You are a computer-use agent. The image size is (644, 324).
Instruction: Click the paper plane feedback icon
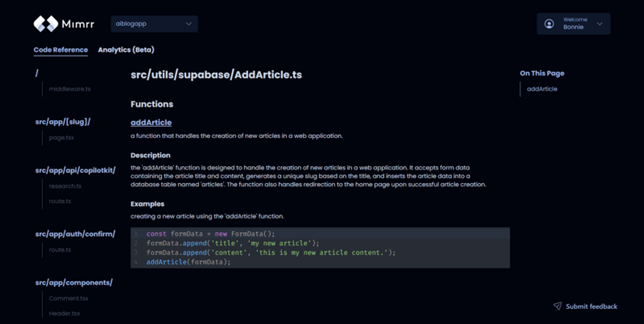pos(557,306)
